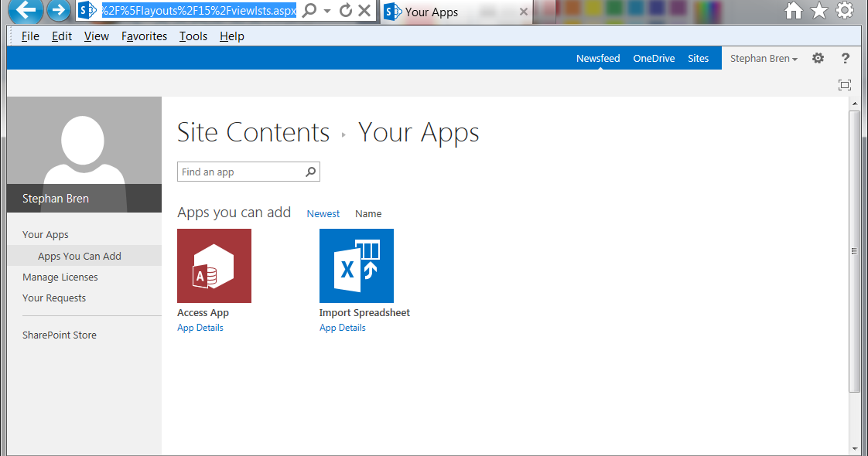The image size is (868, 456).
Task: Go to Newsfeed in the suite bar
Action: point(598,58)
